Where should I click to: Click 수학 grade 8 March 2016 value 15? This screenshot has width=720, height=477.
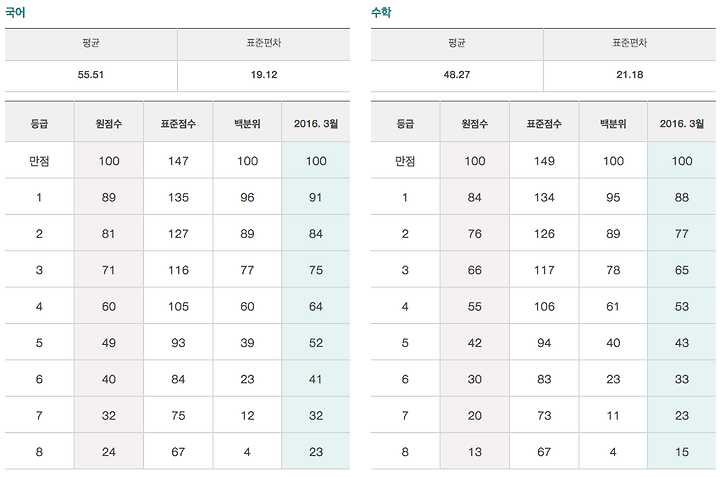coord(681,452)
